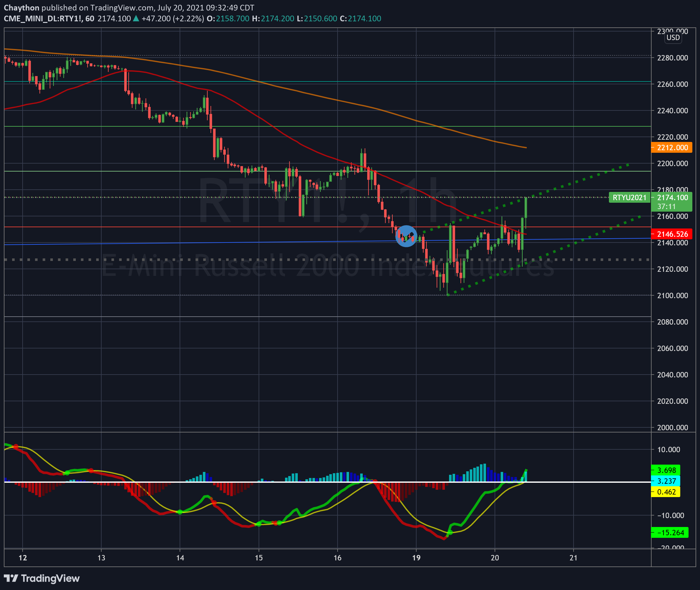Image resolution: width=700 pixels, height=590 pixels.
Task: Click the 2000.000 price axis label
Action: [x=673, y=428]
